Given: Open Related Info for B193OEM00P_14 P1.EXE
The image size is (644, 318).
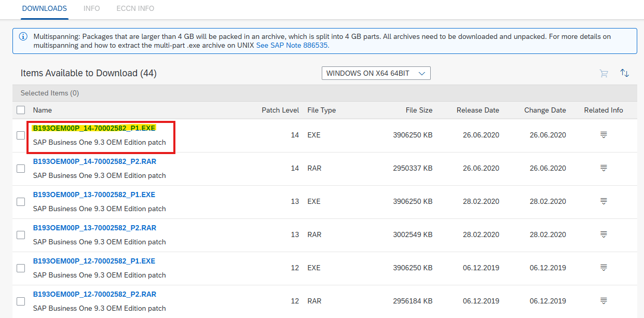Looking at the screenshot, I should point(604,135).
